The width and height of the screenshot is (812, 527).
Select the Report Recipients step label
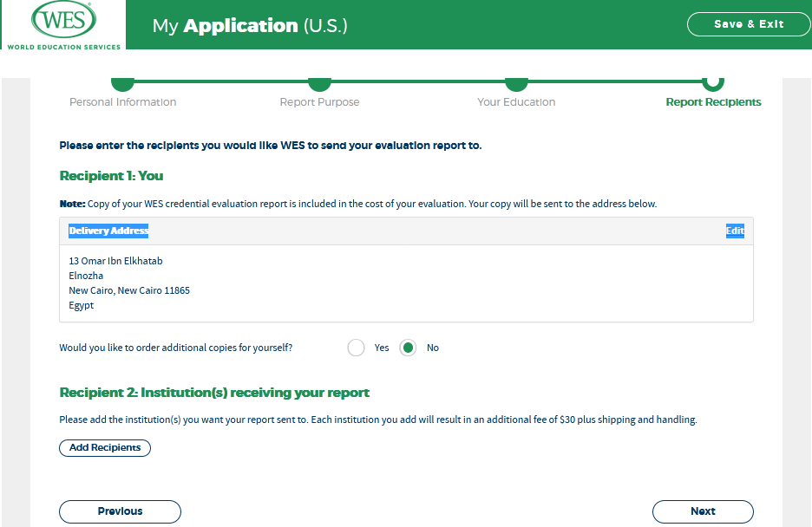(x=713, y=102)
